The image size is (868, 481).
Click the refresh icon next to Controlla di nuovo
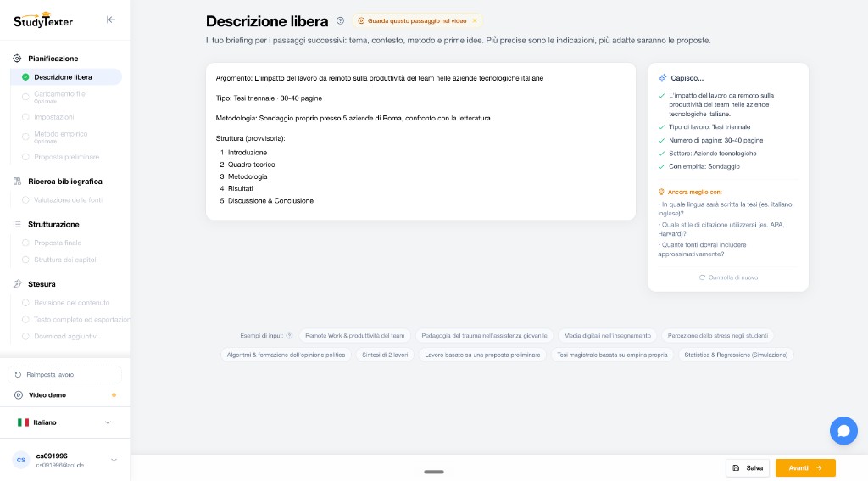pyautogui.click(x=702, y=277)
